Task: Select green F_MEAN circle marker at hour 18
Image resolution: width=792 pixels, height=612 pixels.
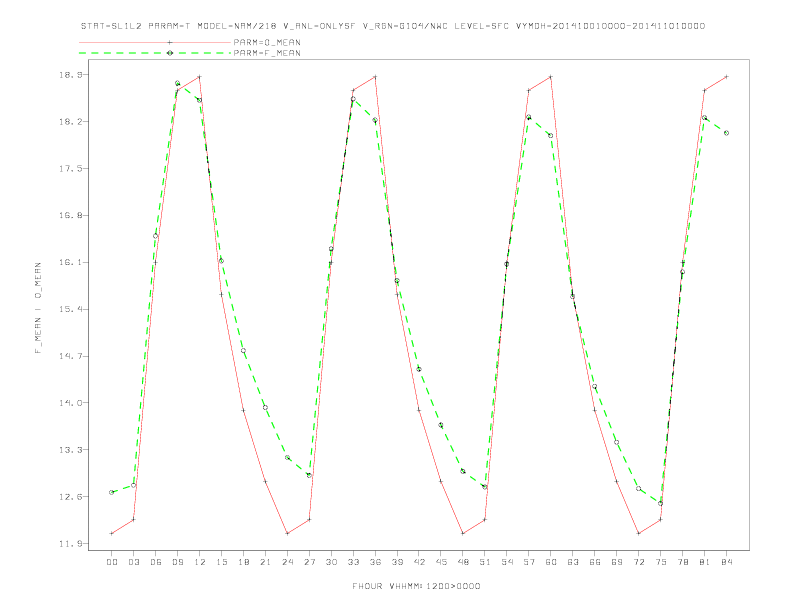Action: [x=243, y=350]
